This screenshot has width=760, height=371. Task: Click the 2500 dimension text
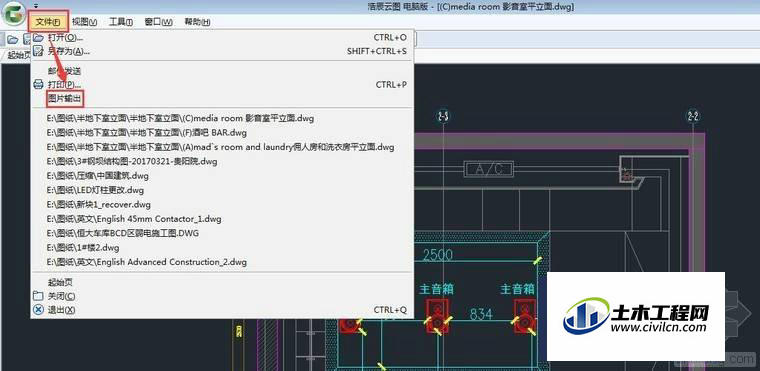tap(438, 255)
